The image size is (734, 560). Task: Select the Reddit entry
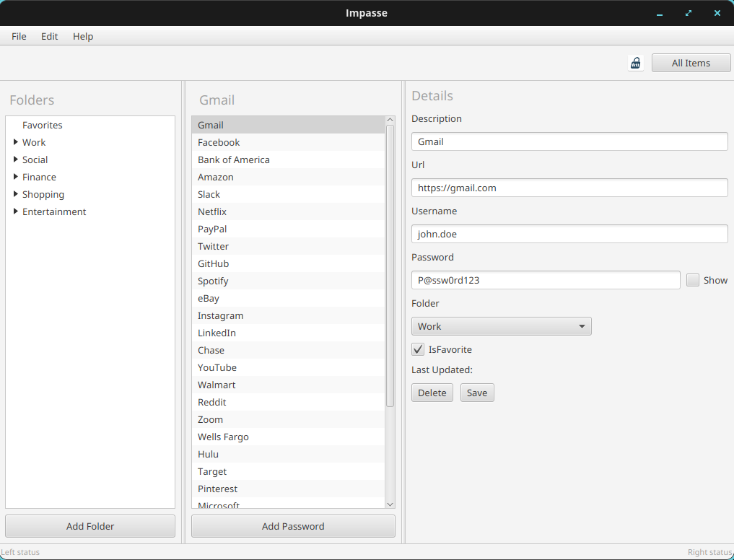click(x=288, y=402)
